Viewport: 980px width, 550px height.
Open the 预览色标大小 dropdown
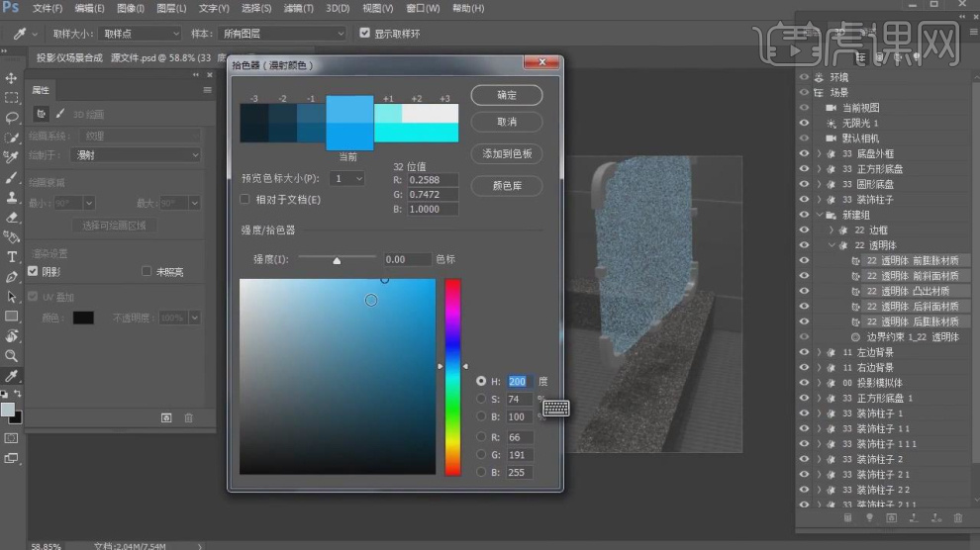click(x=347, y=179)
